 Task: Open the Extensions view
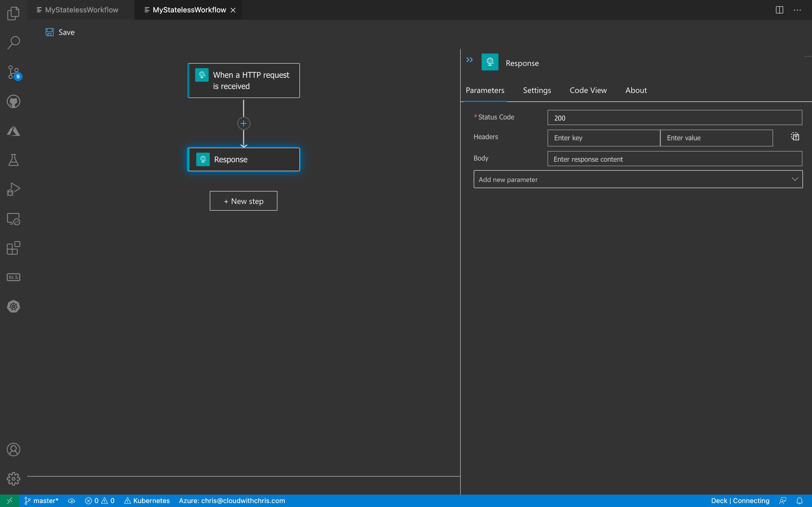click(x=14, y=248)
